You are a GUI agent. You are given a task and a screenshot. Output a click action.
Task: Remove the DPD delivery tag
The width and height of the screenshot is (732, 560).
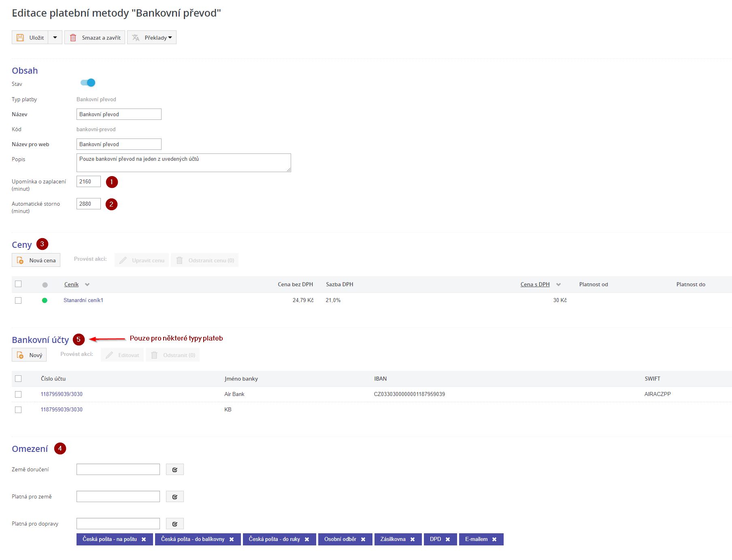(448, 539)
